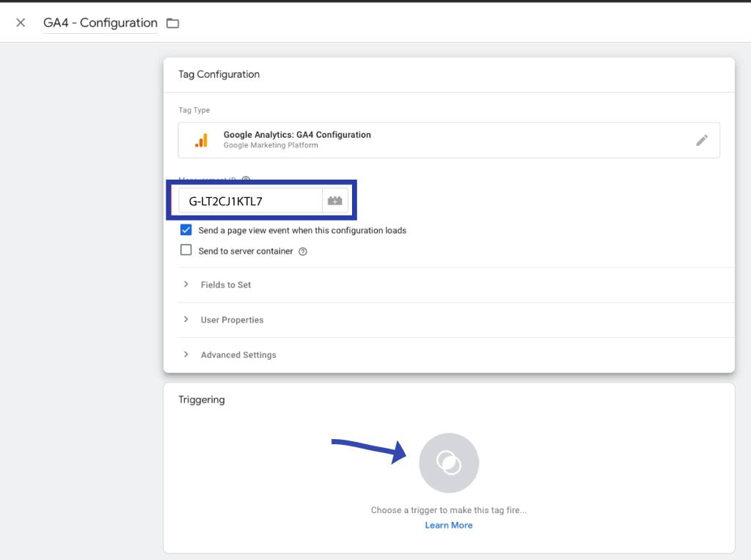The height and width of the screenshot is (560, 751).
Task: Click the Measurement ID help icon
Action: coord(246,179)
